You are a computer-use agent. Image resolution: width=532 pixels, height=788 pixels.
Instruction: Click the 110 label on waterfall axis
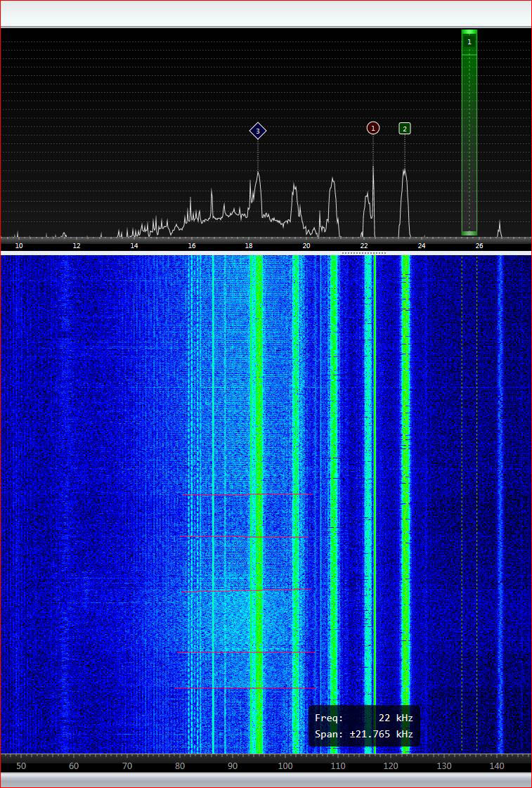[x=338, y=766]
